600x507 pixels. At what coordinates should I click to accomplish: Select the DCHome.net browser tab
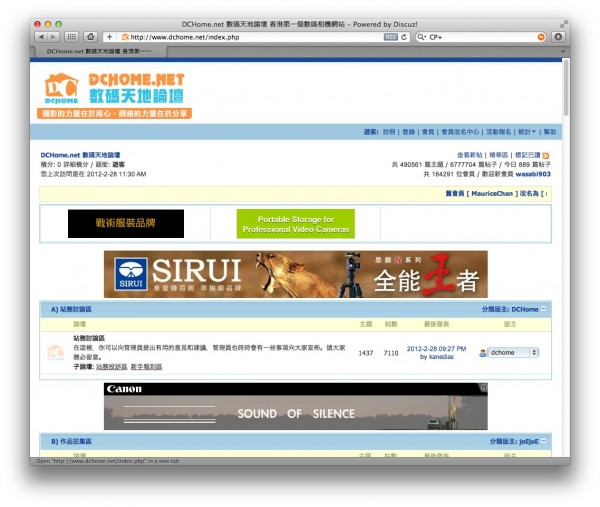click(99, 51)
